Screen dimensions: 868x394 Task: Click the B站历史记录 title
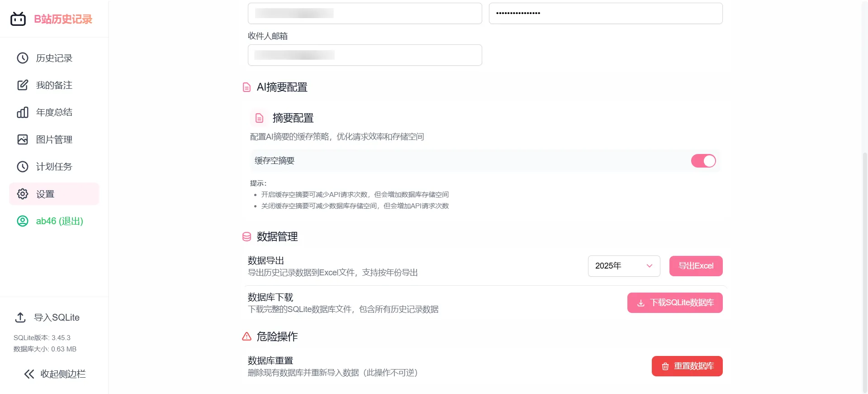point(63,19)
